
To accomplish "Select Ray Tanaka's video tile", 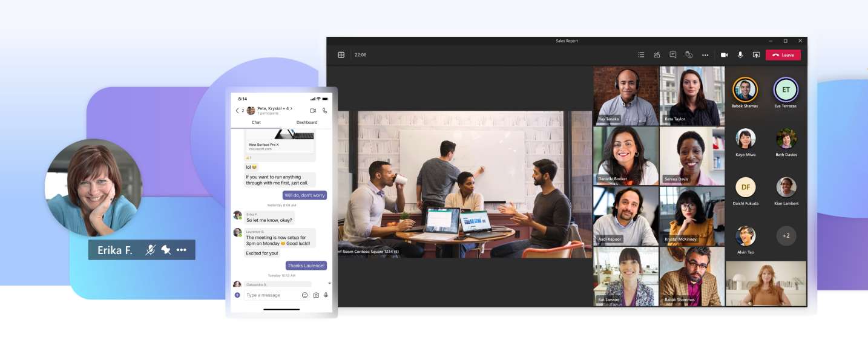I will [626, 96].
